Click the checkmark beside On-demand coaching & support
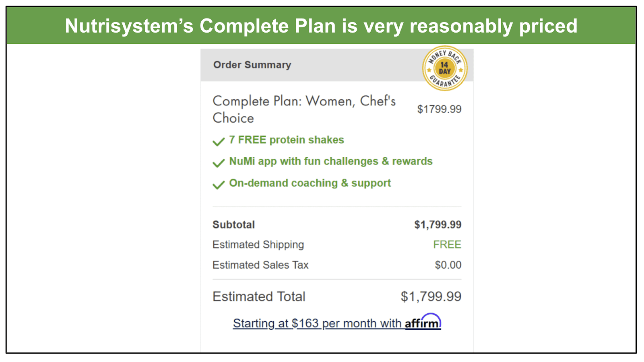 click(x=219, y=185)
